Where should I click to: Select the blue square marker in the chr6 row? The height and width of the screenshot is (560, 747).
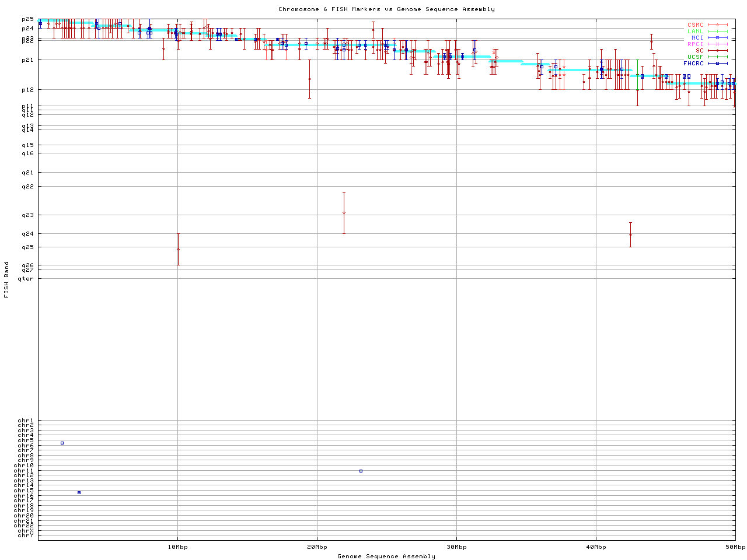(62, 443)
